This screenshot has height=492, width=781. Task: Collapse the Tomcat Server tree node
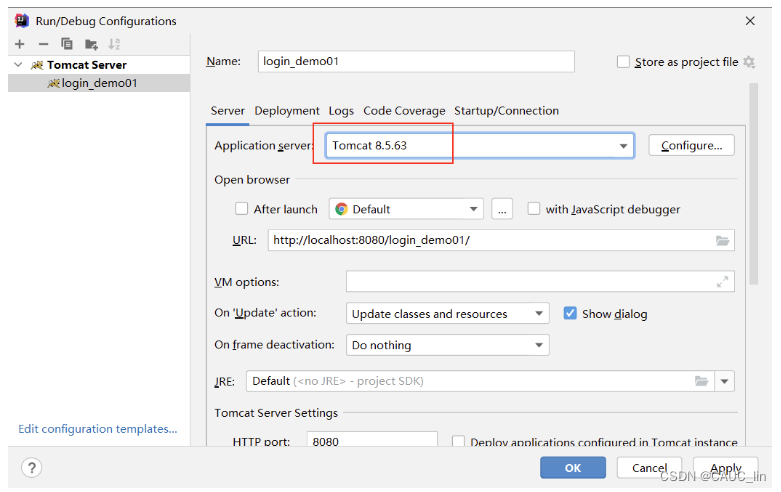pos(18,65)
